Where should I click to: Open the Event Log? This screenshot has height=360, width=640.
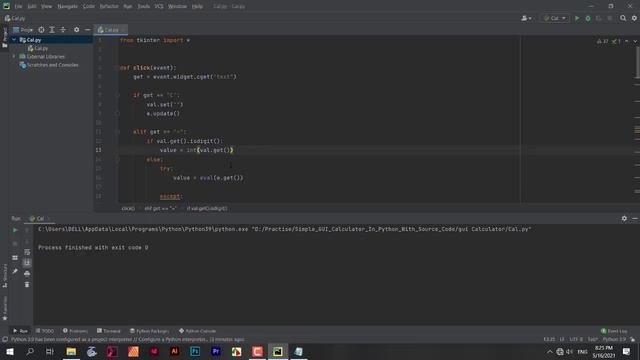(614, 331)
